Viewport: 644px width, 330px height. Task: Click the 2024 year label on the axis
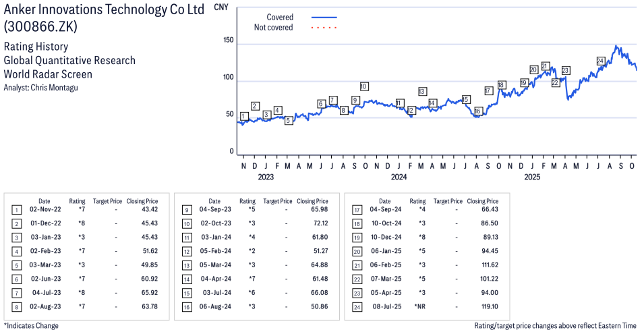[x=399, y=177]
